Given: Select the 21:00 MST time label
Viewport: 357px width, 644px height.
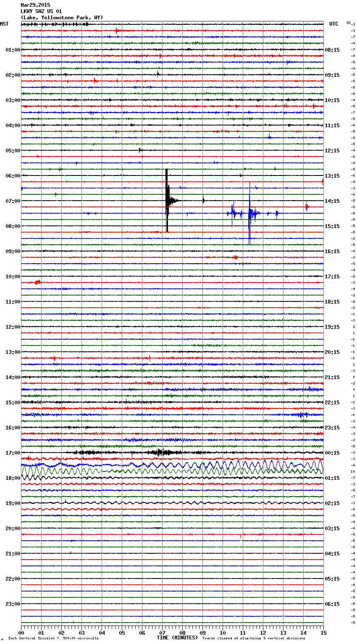Looking at the screenshot, I should [x=13, y=554].
